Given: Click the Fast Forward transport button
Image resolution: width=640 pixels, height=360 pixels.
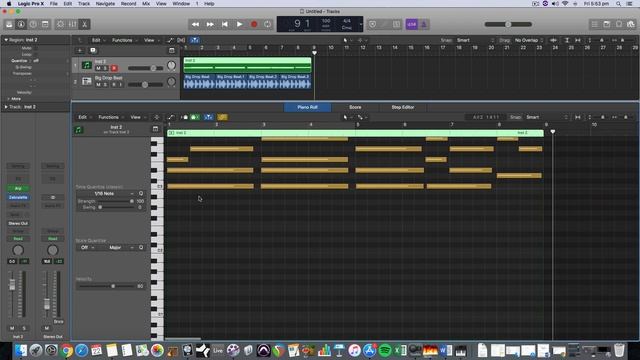Looking at the screenshot, I should 210,24.
